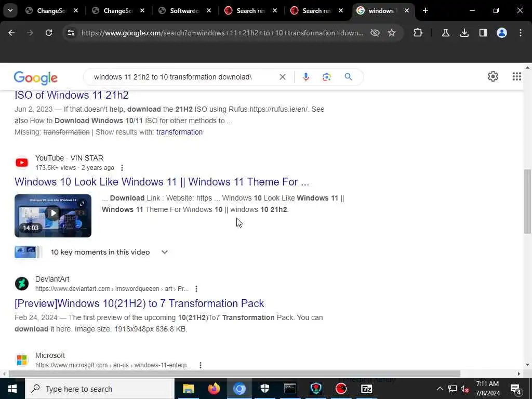The width and height of the screenshot is (532, 399).
Task: Open options menu for YouTube VIN STAR result
Action: [x=122, y=168]
